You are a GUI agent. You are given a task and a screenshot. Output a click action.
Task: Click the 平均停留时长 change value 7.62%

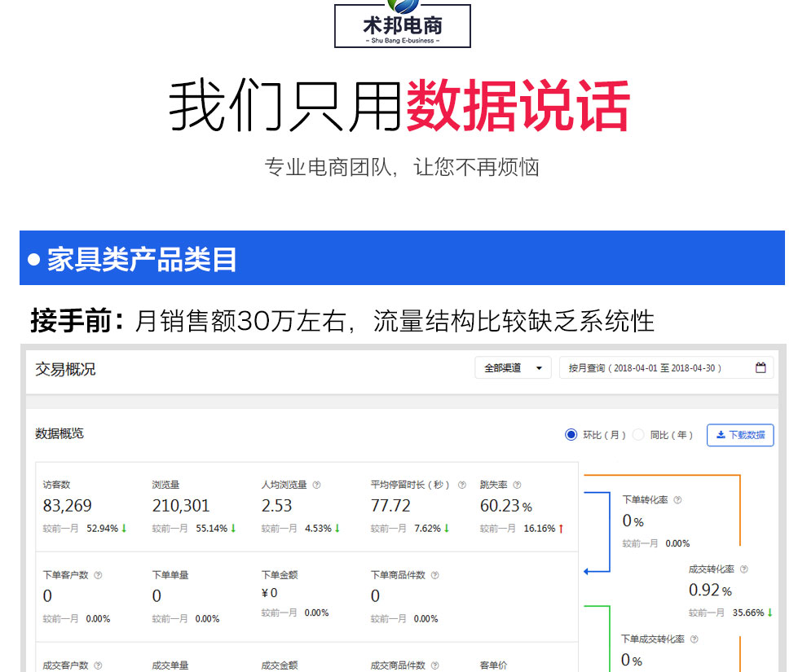coord(428,529)
